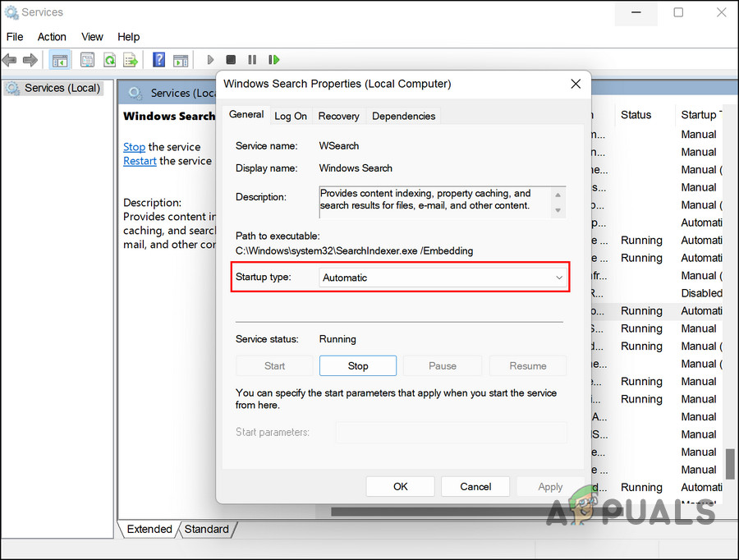This screenshot has width=739, height=560.
Task: Click the Restart the service link
Action: coord(140,161)
